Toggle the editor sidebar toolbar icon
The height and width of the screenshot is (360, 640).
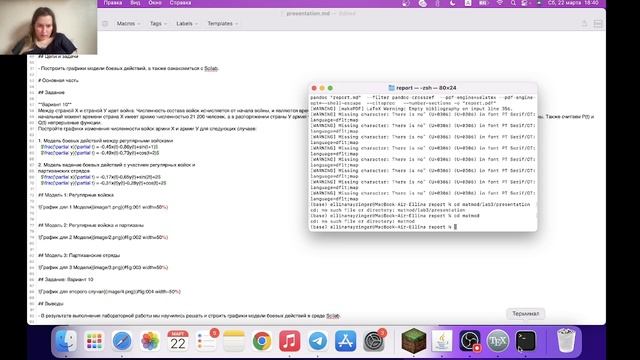pos(105,24)
